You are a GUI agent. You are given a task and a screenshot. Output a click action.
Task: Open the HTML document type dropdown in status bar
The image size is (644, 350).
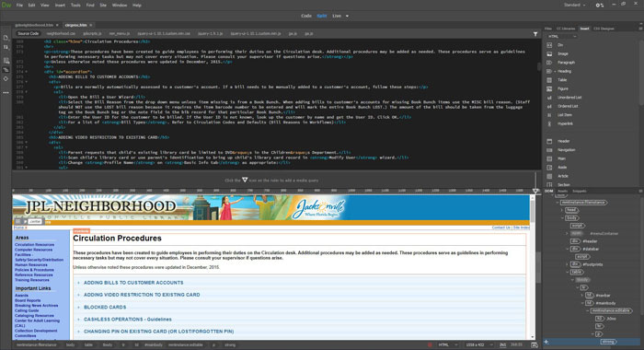coord(448,345)
